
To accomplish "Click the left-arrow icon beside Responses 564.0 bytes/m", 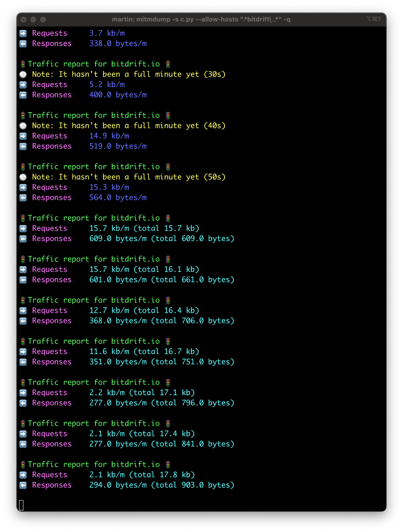I will [x=23, y=198].
